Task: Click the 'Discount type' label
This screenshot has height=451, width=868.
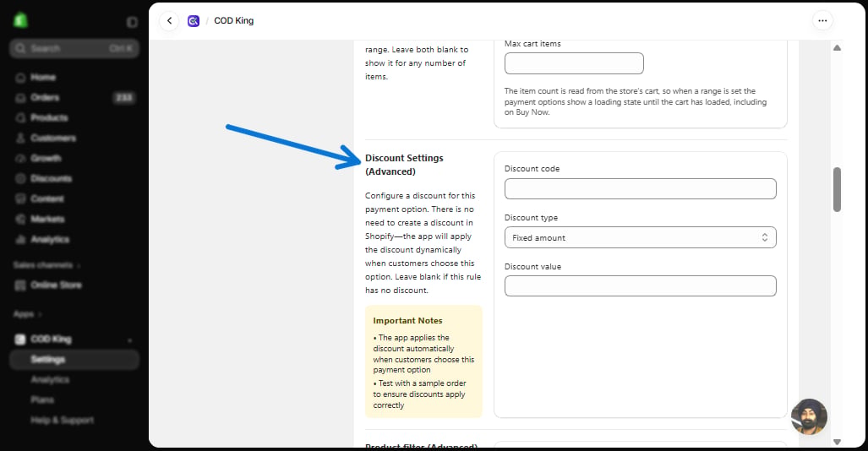Action: tap(531, 218)
